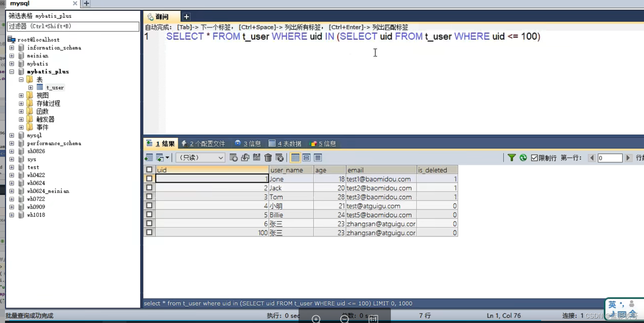
Task: Open the copy data dropdown arrow
Action: click(167, 158)
